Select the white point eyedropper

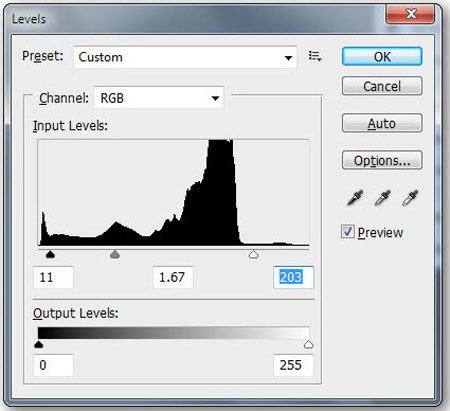(410, 198)
